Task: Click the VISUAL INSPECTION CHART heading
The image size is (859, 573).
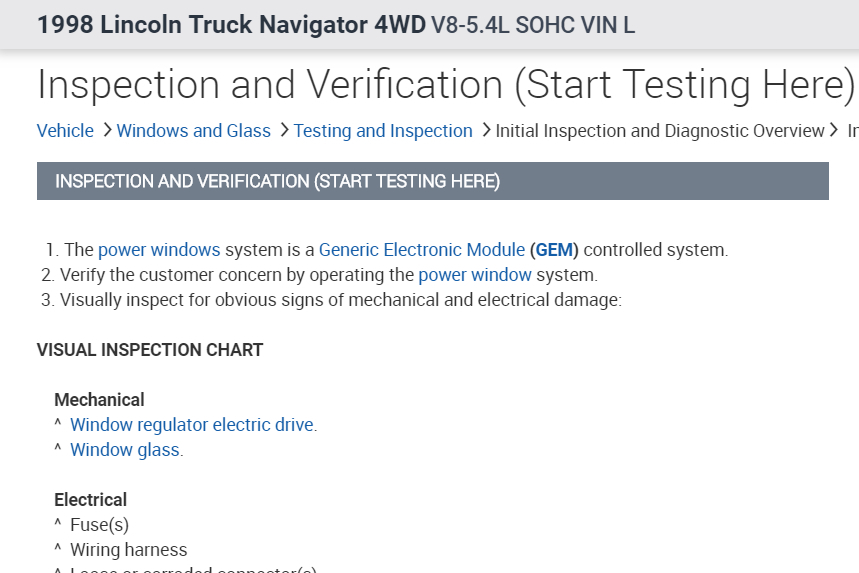Action: 150,350
